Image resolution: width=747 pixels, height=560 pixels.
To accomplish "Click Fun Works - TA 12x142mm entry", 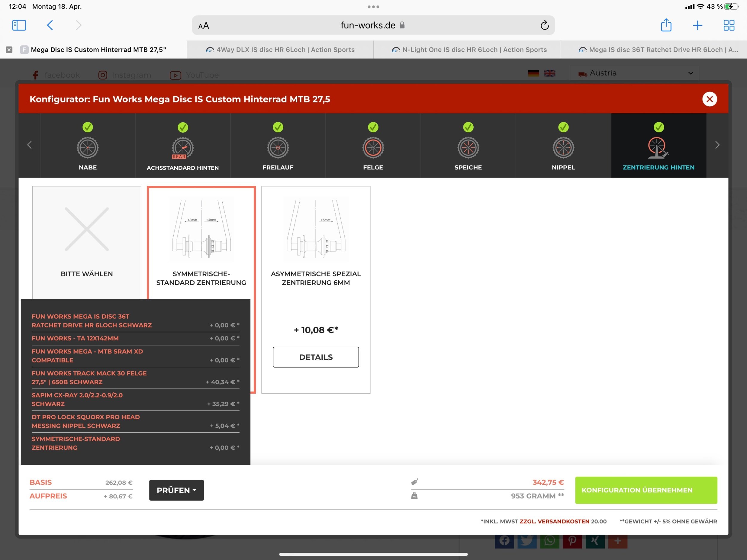I will (x=135, y=339).
